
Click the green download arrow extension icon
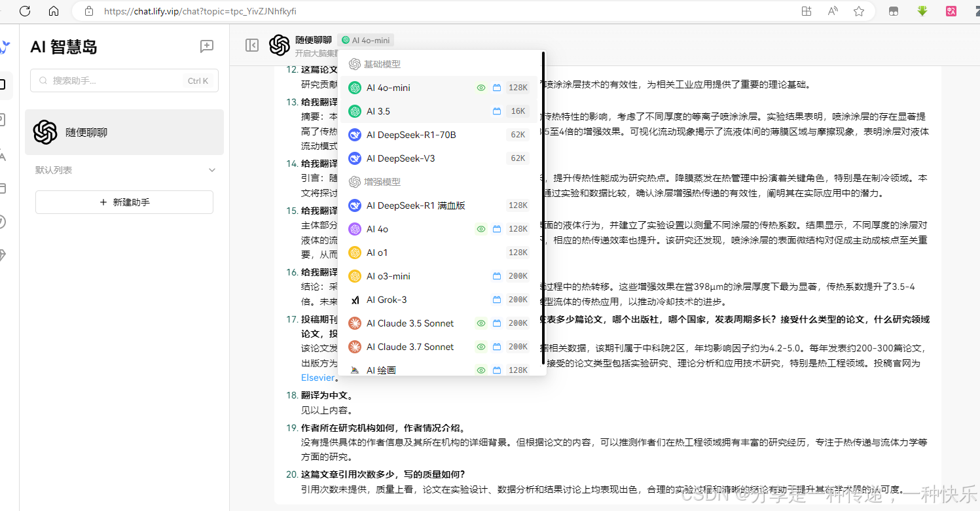pos(922,11)
